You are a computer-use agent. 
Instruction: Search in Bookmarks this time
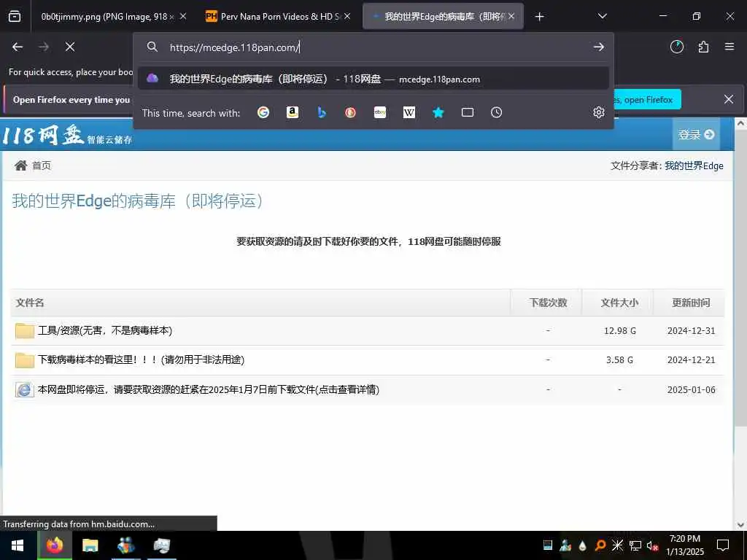point(438,112)
